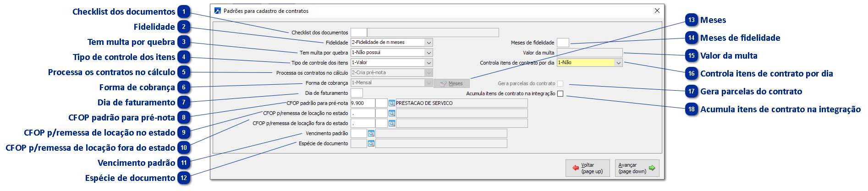Image resolution: width=868 pixels, height=191 pixels.
Task: Expand the Fidelidade dropdown
Action: click(x=429, y=43)
